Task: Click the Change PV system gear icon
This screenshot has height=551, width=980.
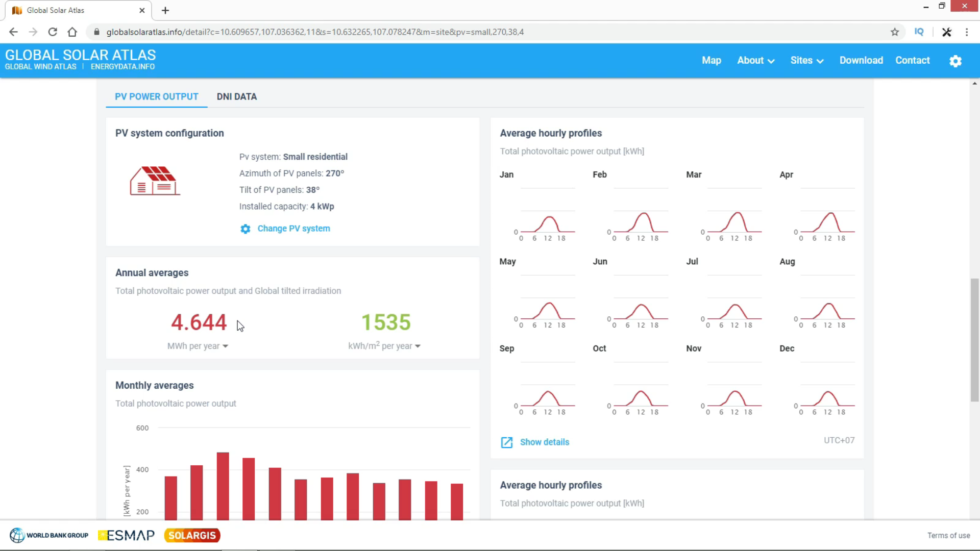Action: pyautogui.click(x=246, y=229)
